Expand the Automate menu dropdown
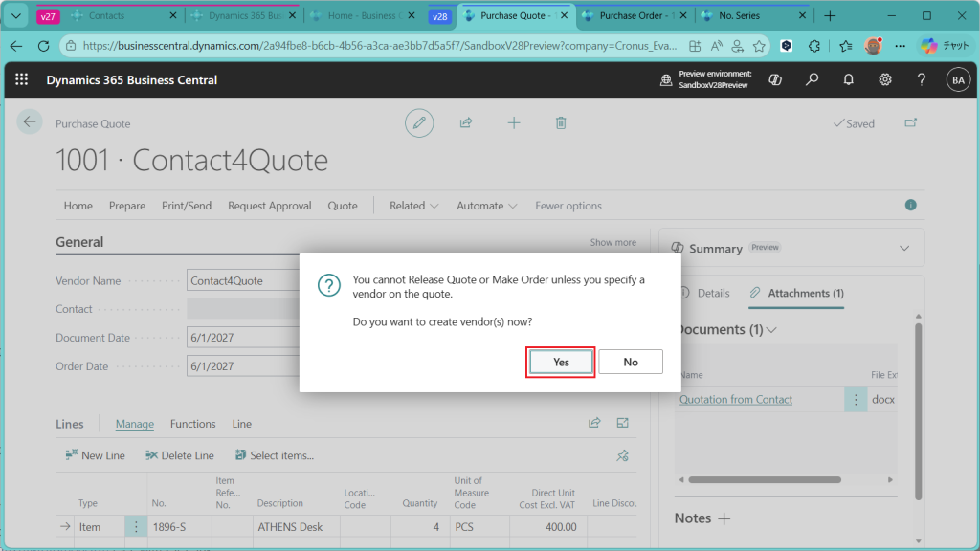The height and width of the screenshot is (551, 980). 487,206
